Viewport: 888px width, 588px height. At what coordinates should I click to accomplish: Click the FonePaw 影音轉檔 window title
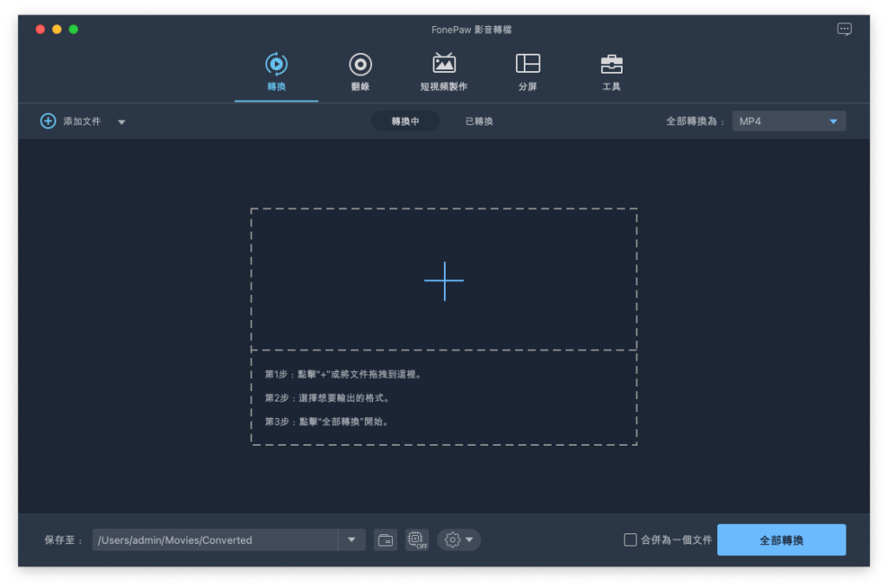click(471, 29)
